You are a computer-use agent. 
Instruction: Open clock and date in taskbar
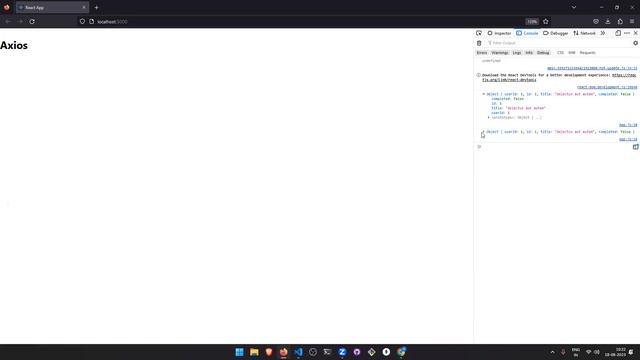[616, 352]
